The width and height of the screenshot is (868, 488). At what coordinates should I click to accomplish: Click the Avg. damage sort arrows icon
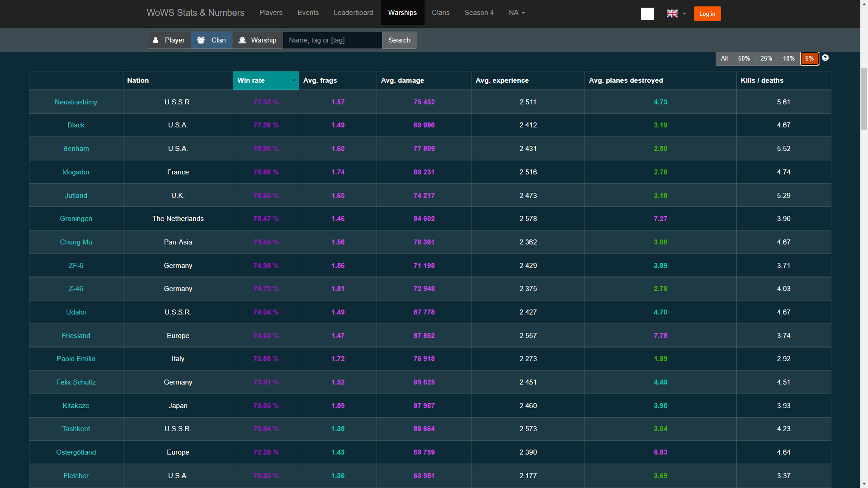(466, 80)
